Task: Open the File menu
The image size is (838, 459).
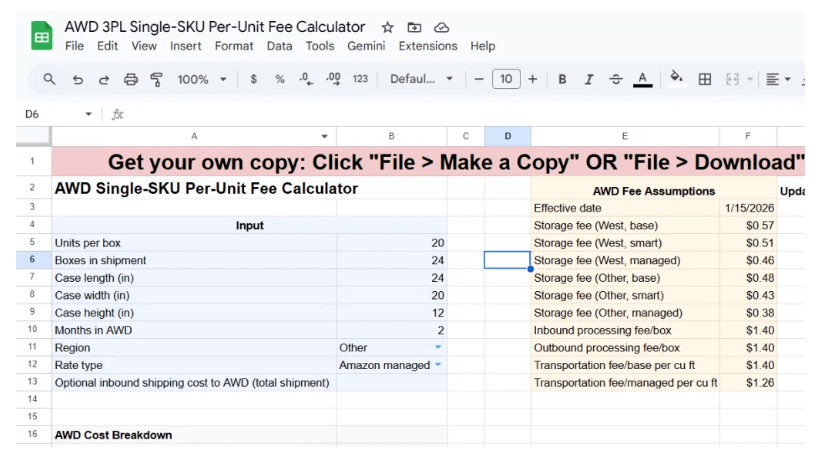Action: pos(75,46)
